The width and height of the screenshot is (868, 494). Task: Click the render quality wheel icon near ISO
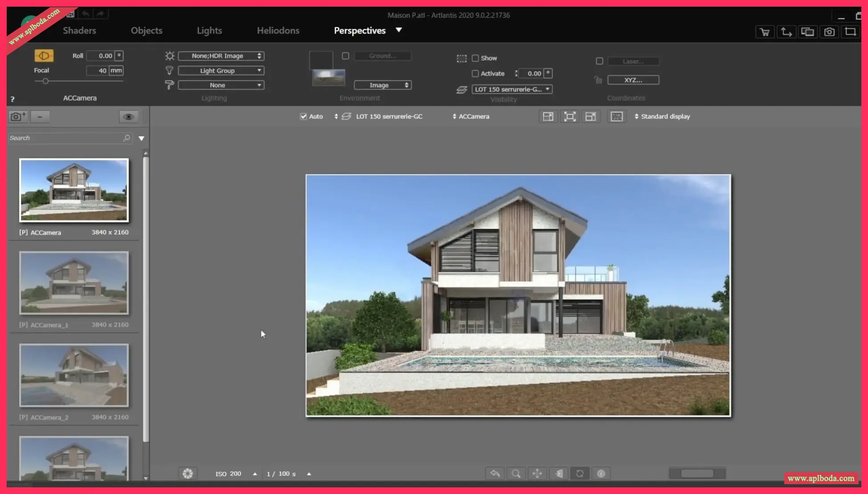pyautogui.click(x=188, y=474)
